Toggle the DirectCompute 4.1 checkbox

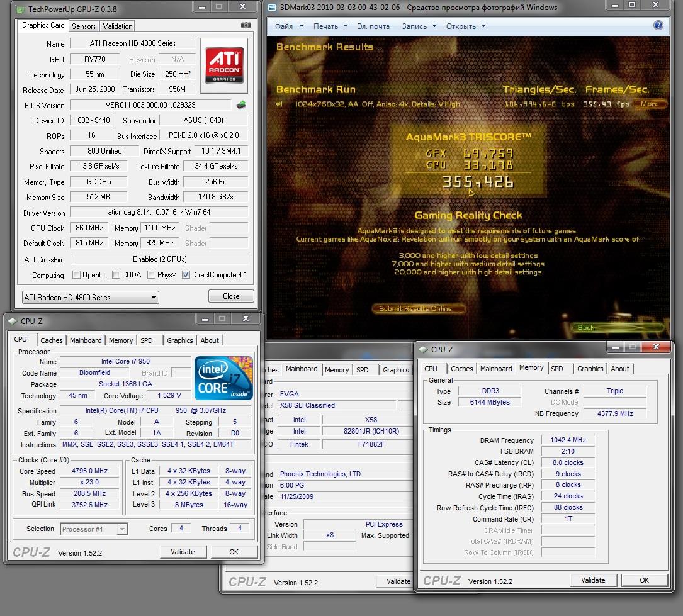[x=186, y=275]
